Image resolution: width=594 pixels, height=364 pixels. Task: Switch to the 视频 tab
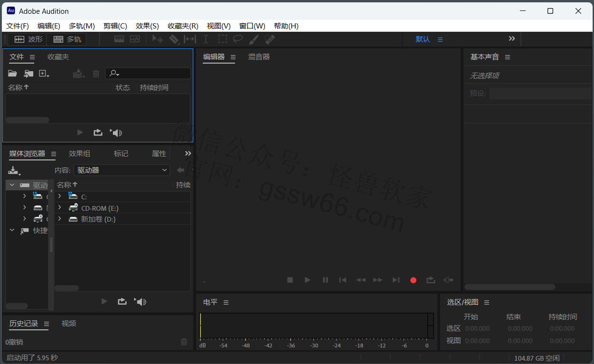click(69, 323)
